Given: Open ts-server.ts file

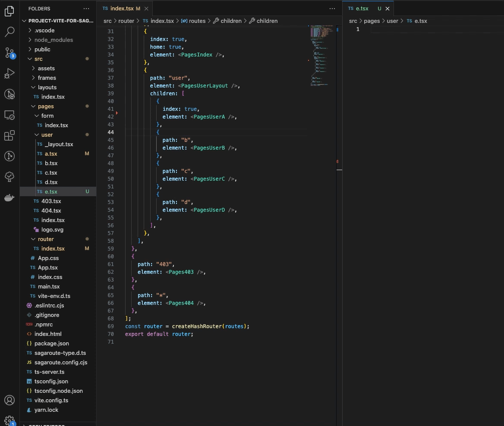Looking at the screenshot, I should coord(58,372).
